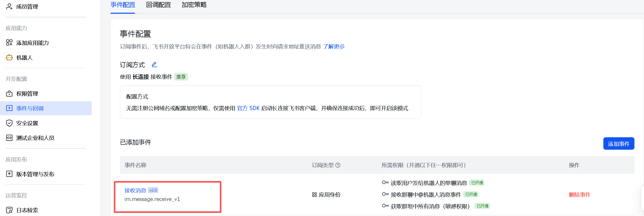This screenshot has width=644, height=216.
Task: Click the green 推荐 tag
Action: point(181,77)
